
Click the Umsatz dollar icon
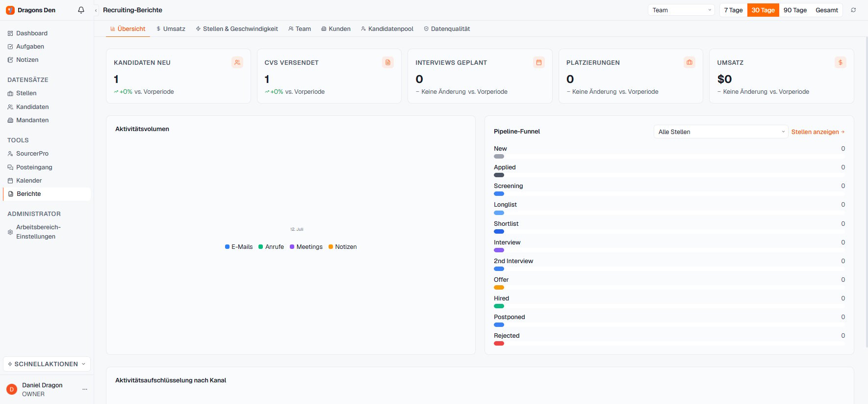(841, 62)
